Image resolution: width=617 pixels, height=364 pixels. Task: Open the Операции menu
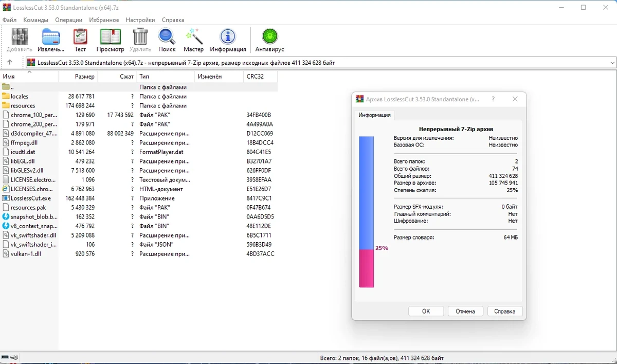click(x=69, y=20)
